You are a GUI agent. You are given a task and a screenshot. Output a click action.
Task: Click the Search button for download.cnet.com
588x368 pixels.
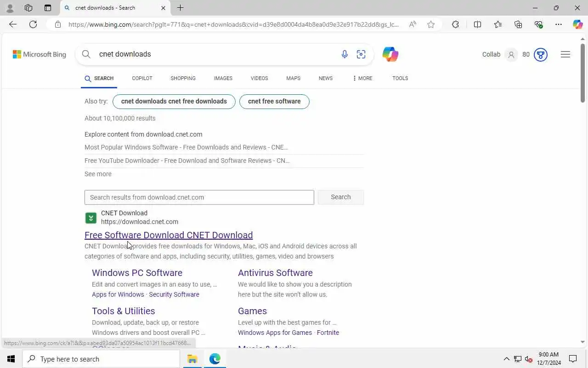[341, 197]
